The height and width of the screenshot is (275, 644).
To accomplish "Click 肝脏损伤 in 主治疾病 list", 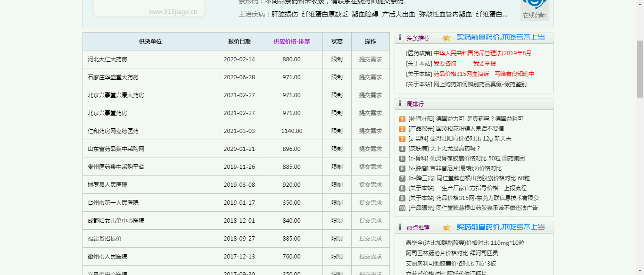I will (285, 14).
